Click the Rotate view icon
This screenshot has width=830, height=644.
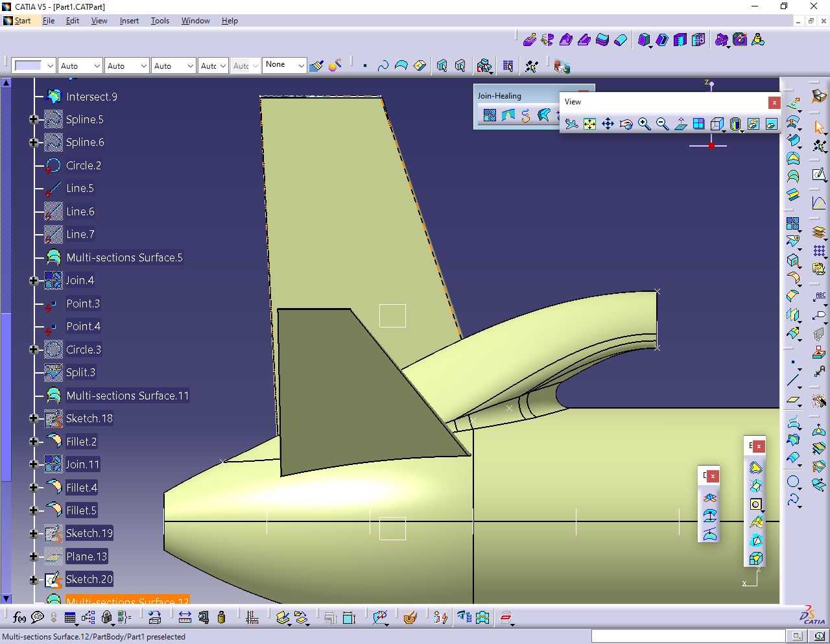pos(626,124)
